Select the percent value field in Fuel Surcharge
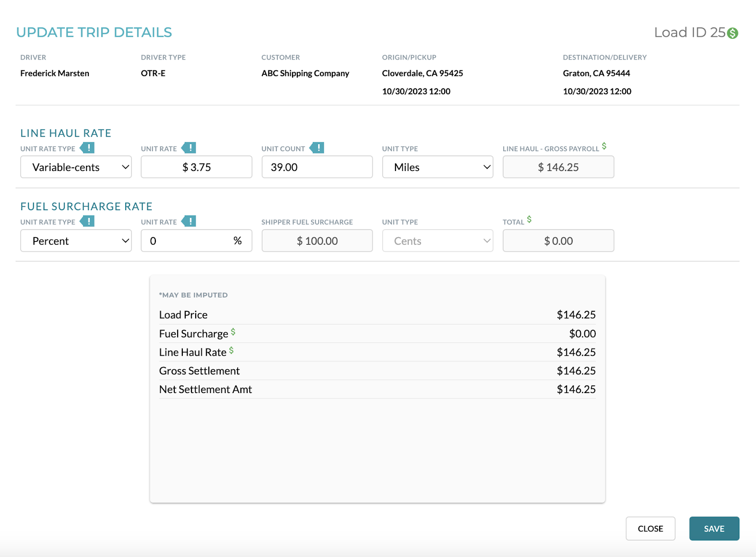This screenshot has width=756, height=557. (196, 240)
